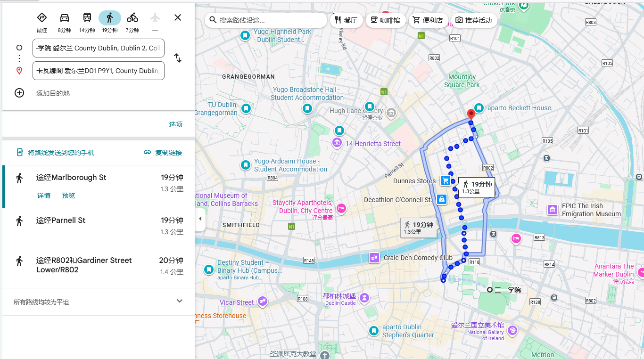Open route options via 选项
Screen dimensions: 644x359
[x=176, y=124]
